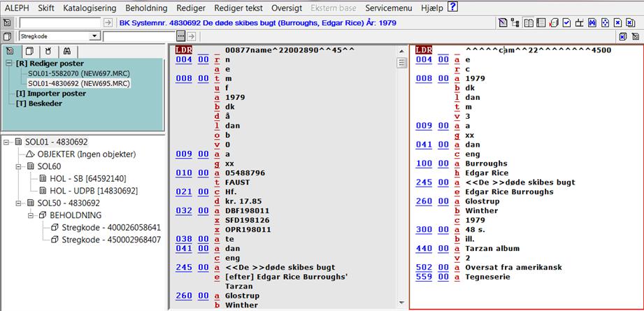This screenshot has height=311, width=644.
Task: Open the Katalogisering menu
Action: [90, 8]
